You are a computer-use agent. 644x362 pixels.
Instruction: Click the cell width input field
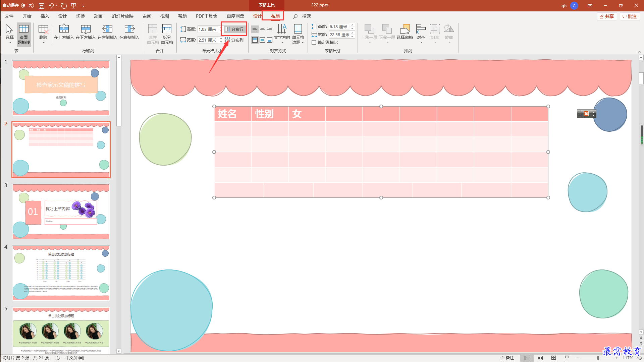tap(207, 40)
